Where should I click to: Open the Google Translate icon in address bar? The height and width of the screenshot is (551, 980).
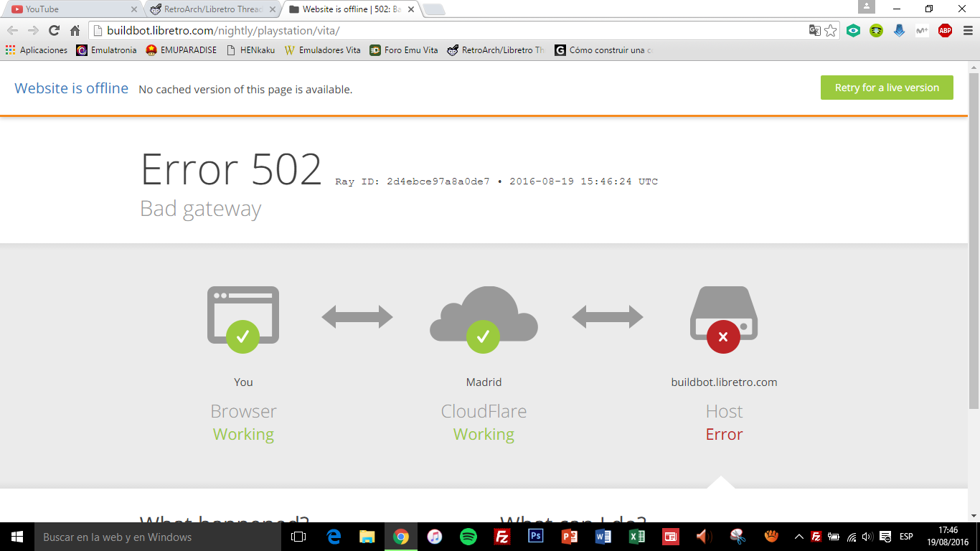click(x=814, y=31)
